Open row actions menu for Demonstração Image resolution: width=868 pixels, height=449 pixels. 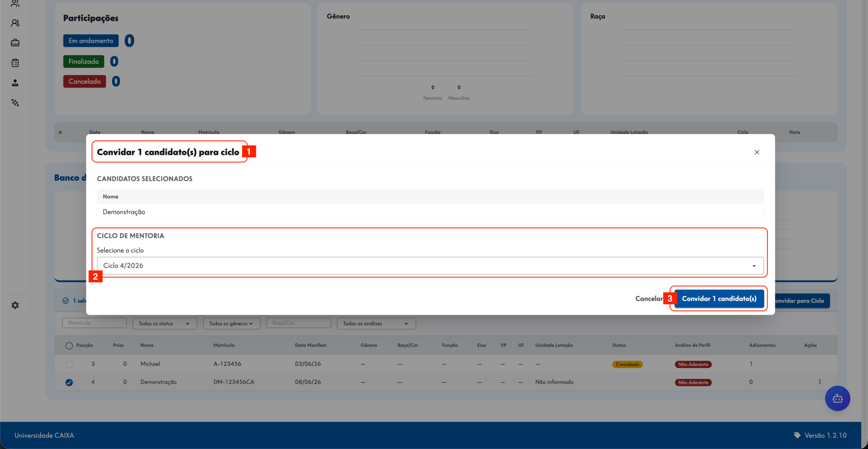820,382
